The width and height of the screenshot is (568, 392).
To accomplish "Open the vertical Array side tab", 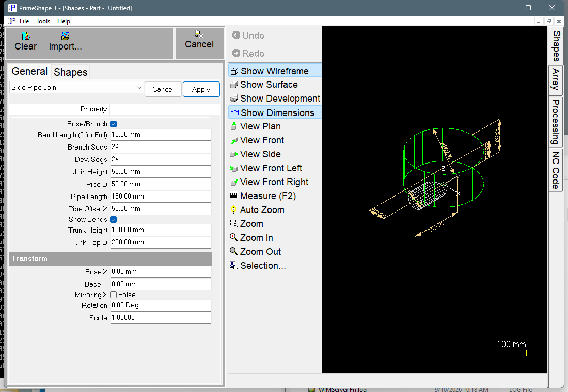I will point(556,80).
